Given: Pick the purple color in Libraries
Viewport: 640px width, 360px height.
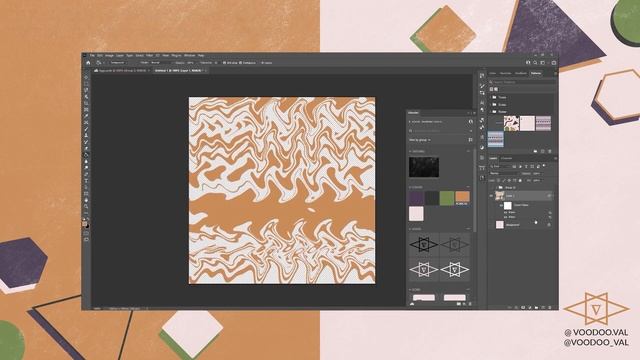Looking at the screenshot, I should point(416,198).
